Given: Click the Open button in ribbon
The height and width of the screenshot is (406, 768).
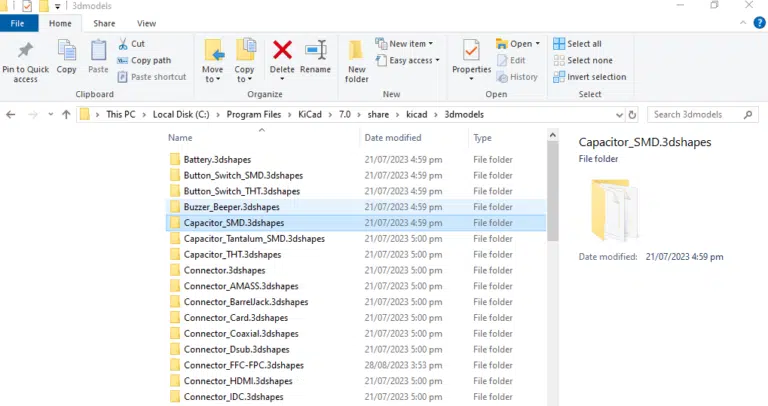Looking at the screenshot, I should click(x=518, y=44).
